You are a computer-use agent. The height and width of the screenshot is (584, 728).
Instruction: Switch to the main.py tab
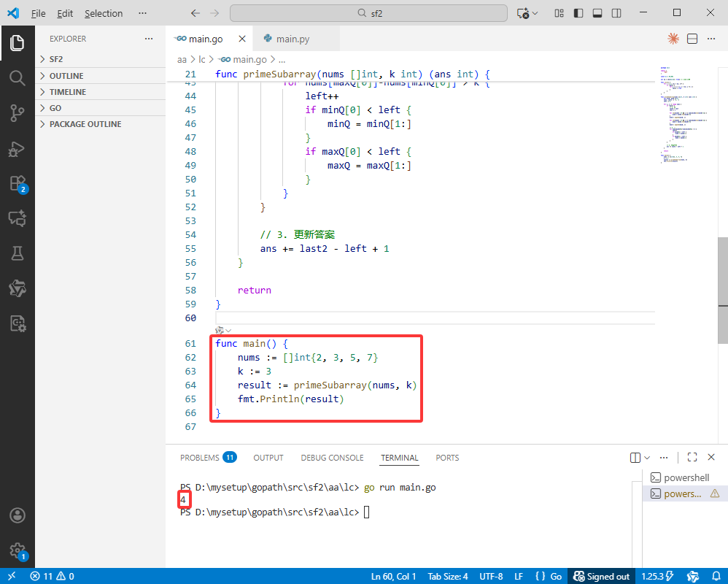pos(296,39)
